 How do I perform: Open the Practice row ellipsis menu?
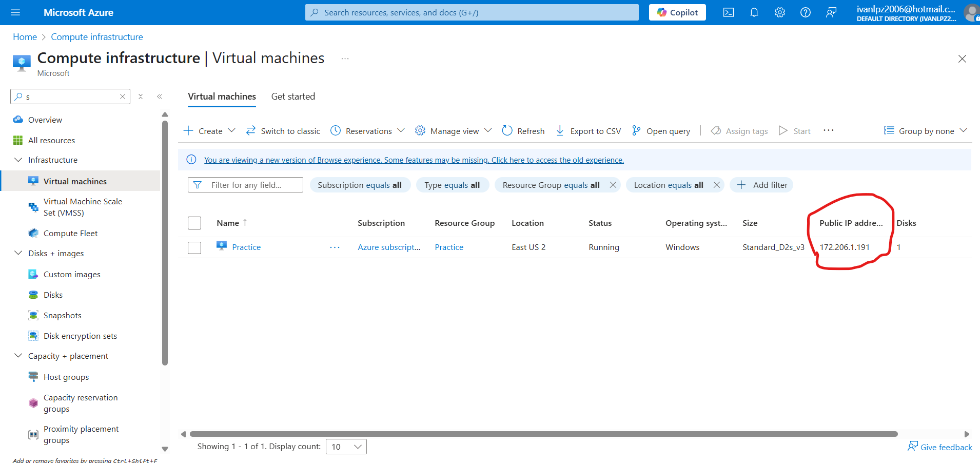coord(335,247)
